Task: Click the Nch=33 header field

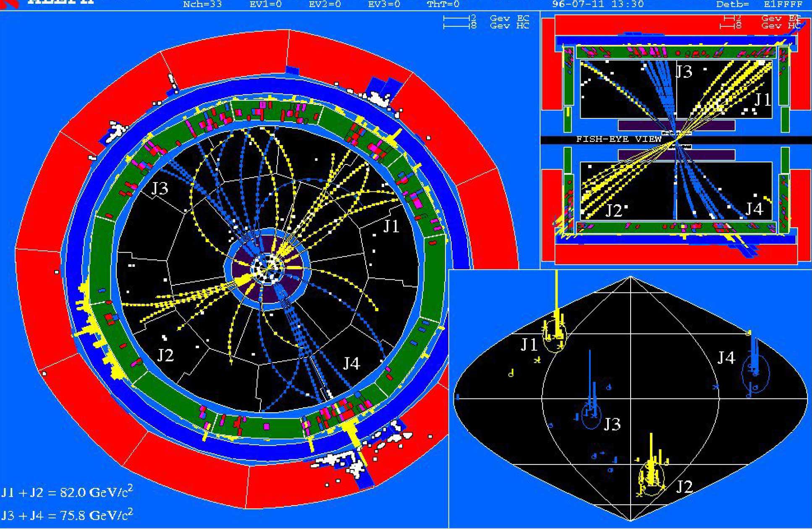Action: 202,5
